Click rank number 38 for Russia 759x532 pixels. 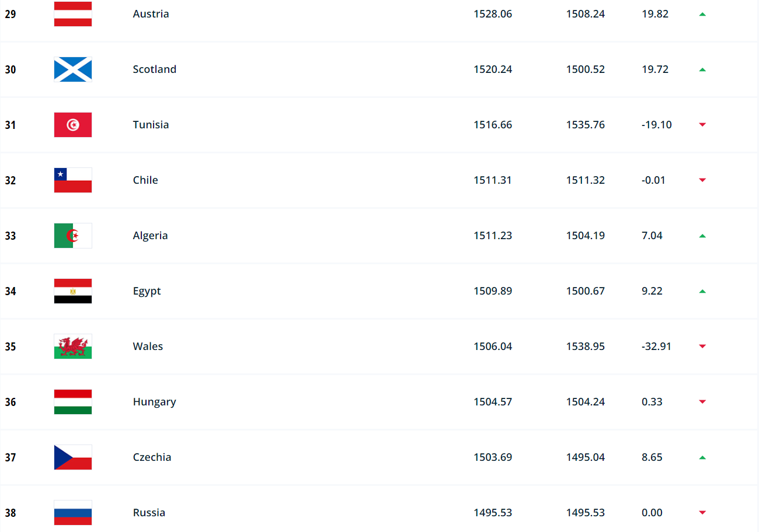pos(11,513)
